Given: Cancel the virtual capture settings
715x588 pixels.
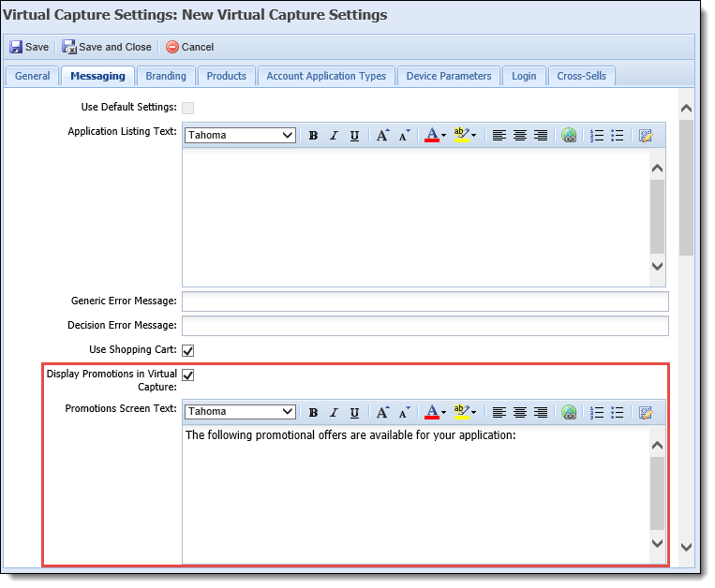Looking at the screenshot, I should (x=189, y=47).
